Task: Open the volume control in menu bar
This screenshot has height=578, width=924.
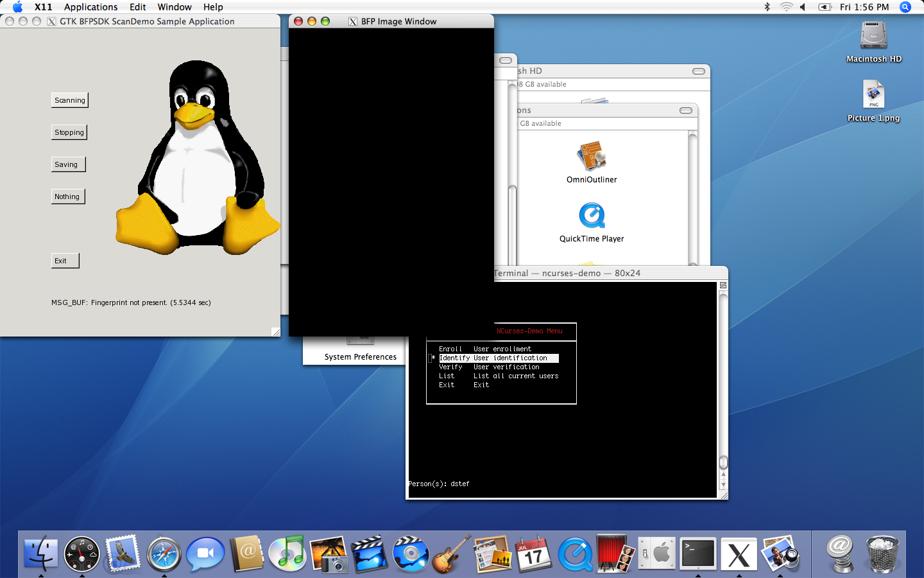Action: click(x=803, y=7)
